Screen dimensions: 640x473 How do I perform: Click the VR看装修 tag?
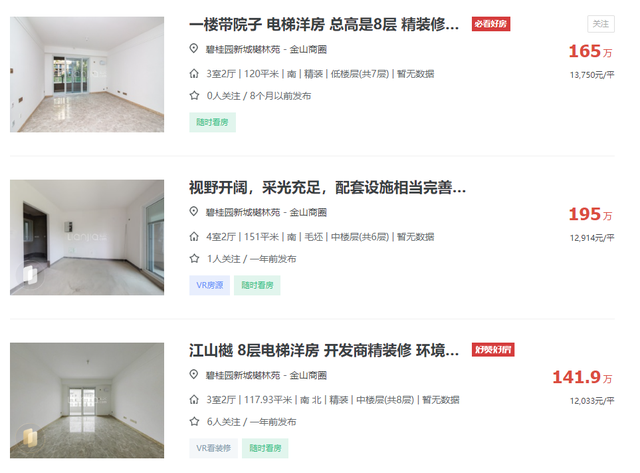coord(213,448)
